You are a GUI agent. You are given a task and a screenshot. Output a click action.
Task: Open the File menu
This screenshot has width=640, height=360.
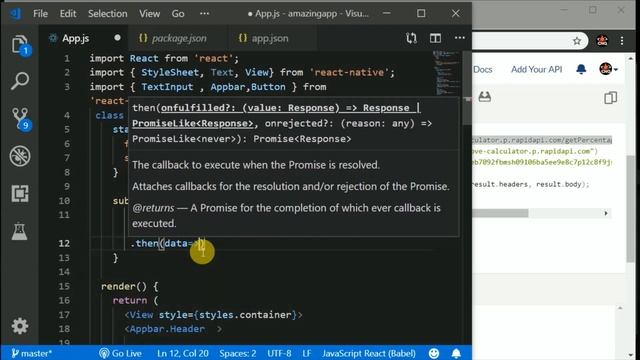(40, 13)
